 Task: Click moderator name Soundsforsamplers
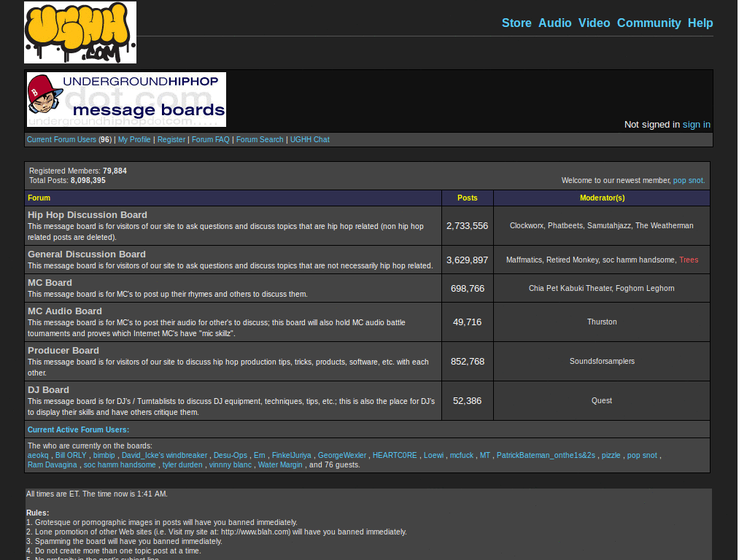(x=602, y=362)
